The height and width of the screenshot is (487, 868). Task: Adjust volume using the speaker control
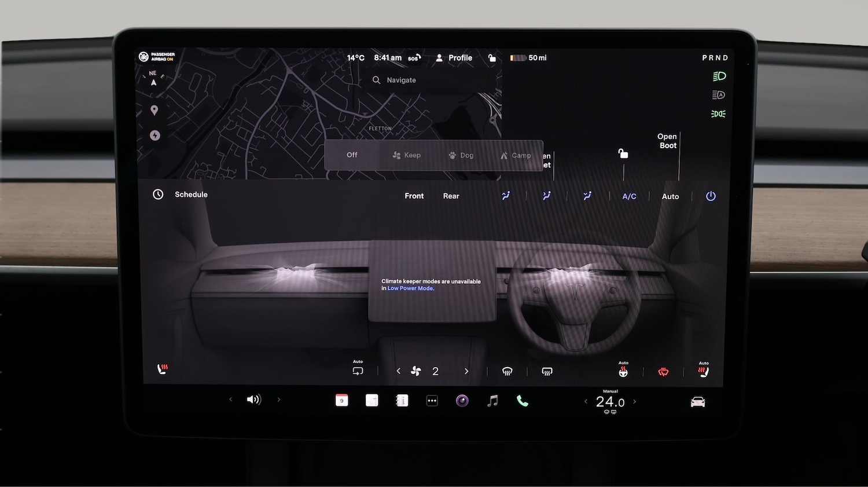254,400
